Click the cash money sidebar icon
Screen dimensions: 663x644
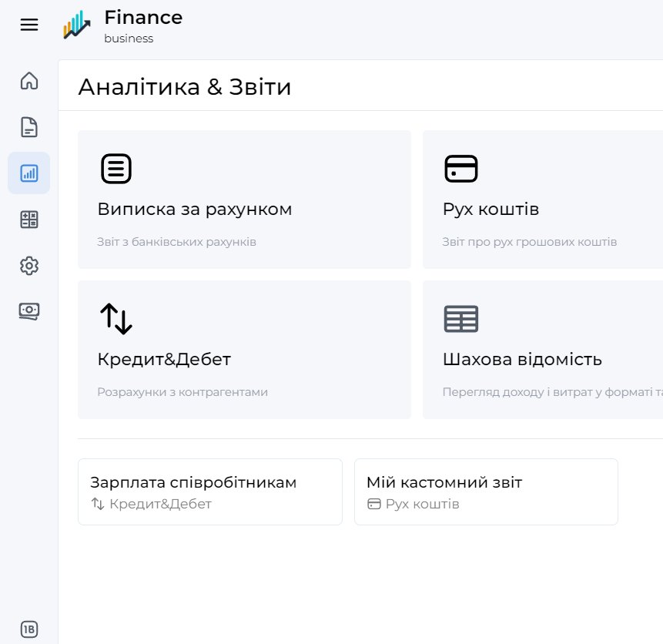coord(29,310)
